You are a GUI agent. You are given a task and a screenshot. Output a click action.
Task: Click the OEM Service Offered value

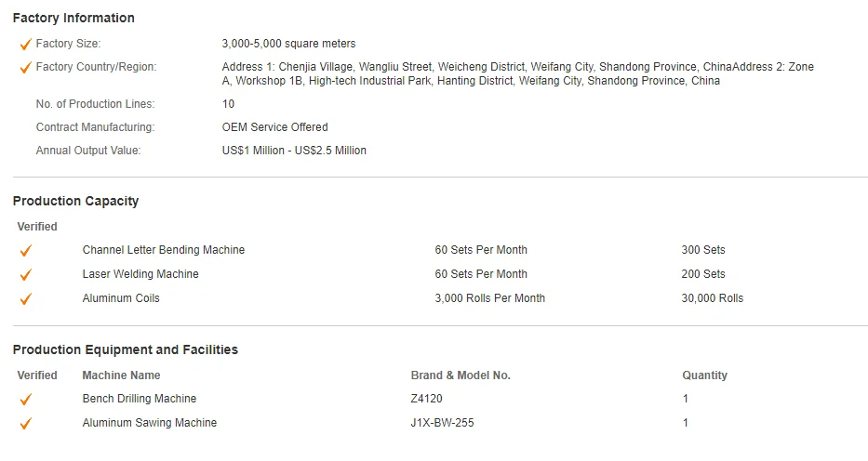(x=274, y=127)
